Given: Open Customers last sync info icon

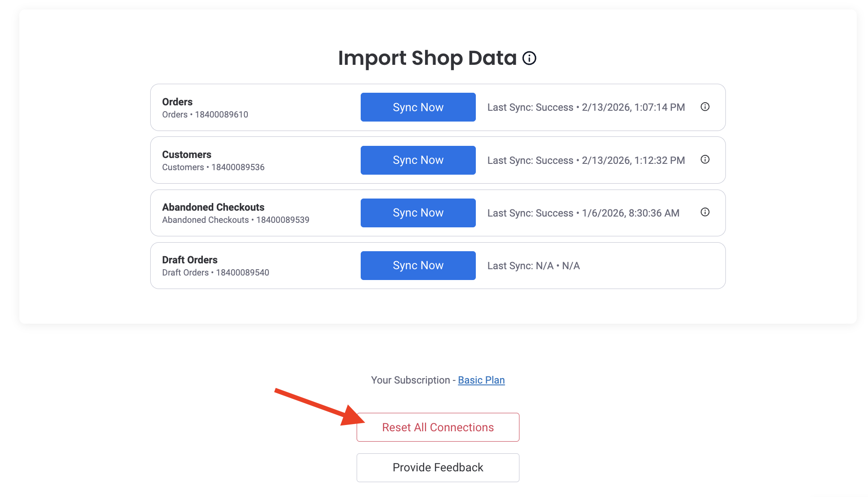Looking at the screenshot, I should click(705, 159).
